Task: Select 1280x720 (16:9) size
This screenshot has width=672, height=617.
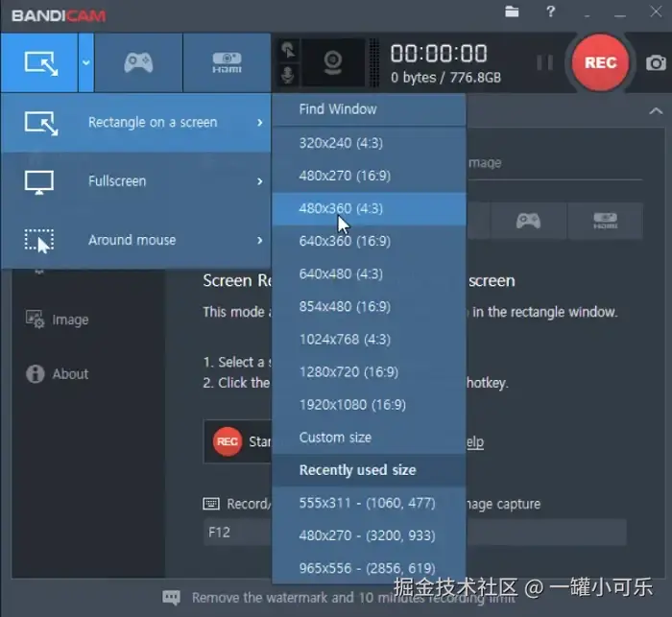Action: pos(369,372)
